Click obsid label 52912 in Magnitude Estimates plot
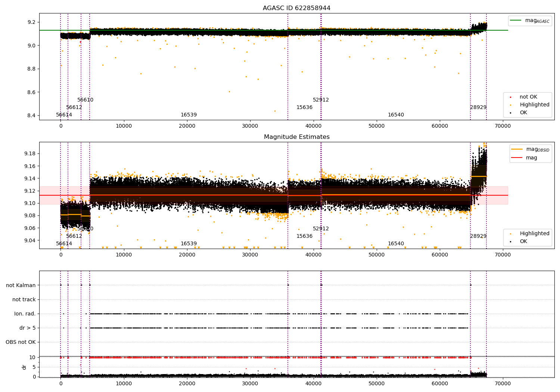Screen dimensions: 560x392 click(321, 229)
